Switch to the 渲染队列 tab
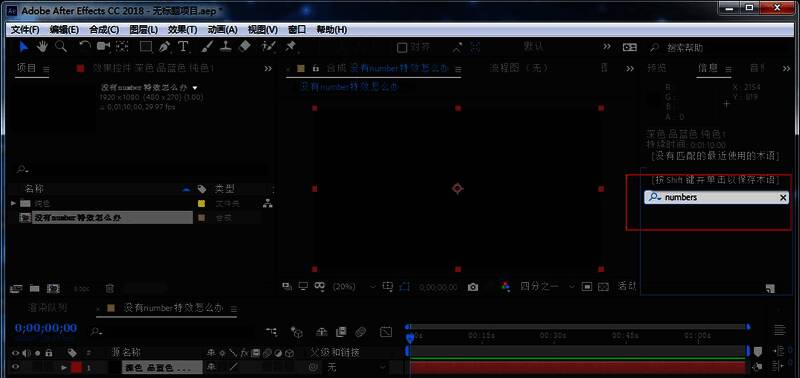 point(47,308)
